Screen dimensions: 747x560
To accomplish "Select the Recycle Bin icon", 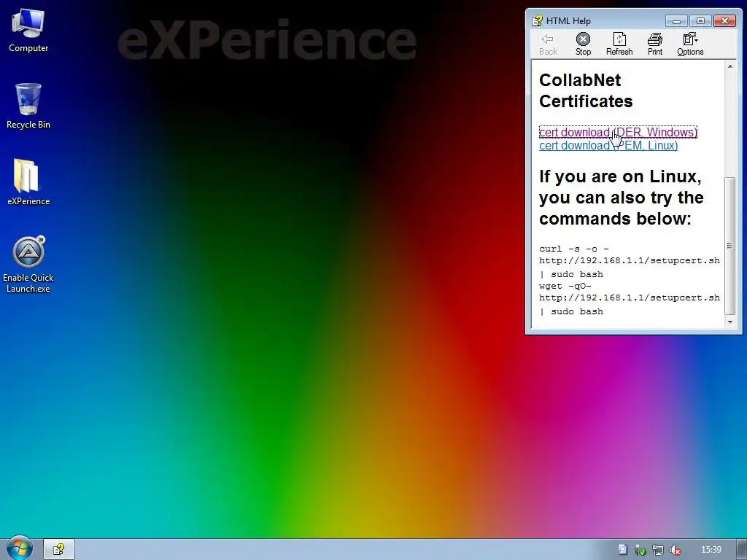I will click(28, 106).
